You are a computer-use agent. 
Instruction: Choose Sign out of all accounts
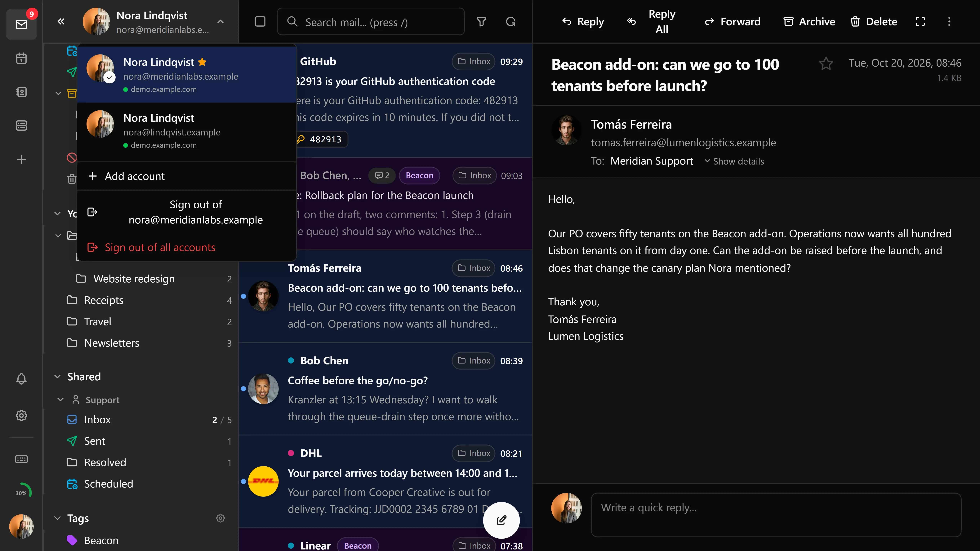click(x=187, y=248)
